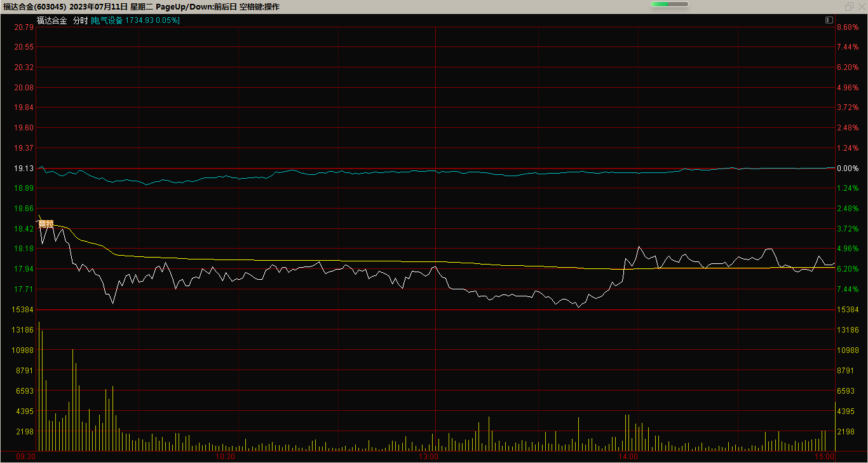Click the orange 竞拉 auction tag
868x463 pixels.
pos(46,224)
